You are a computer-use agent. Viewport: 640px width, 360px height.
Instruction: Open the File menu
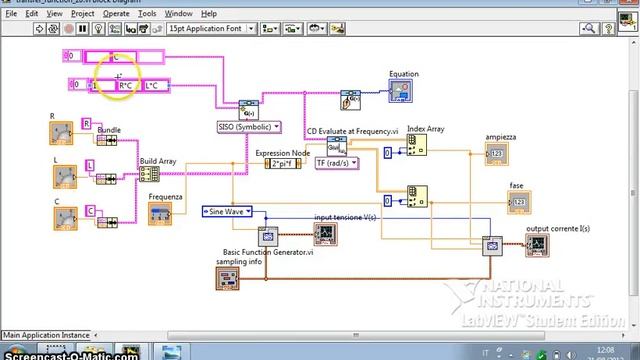point(11,13)
